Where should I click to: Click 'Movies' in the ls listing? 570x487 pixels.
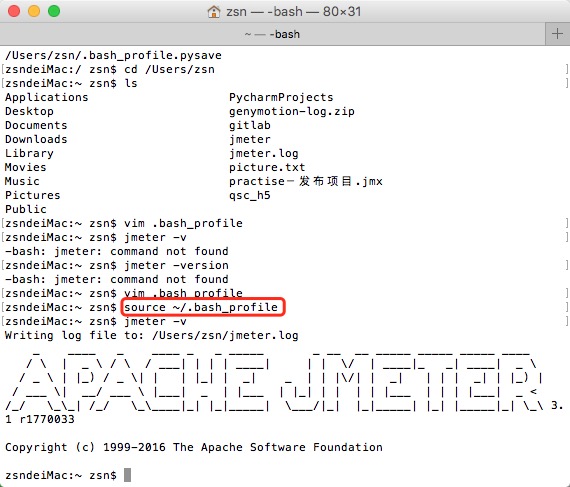[x=25, y=167]
